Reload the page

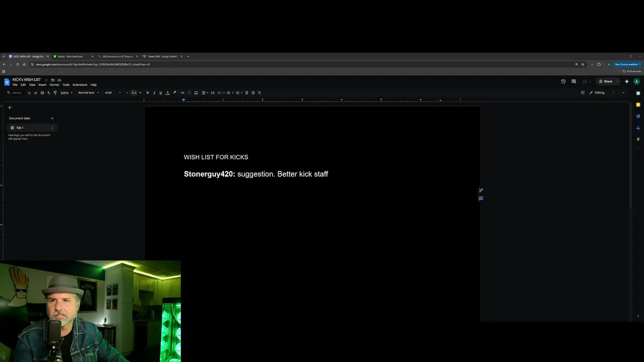[x=17, y=64]
